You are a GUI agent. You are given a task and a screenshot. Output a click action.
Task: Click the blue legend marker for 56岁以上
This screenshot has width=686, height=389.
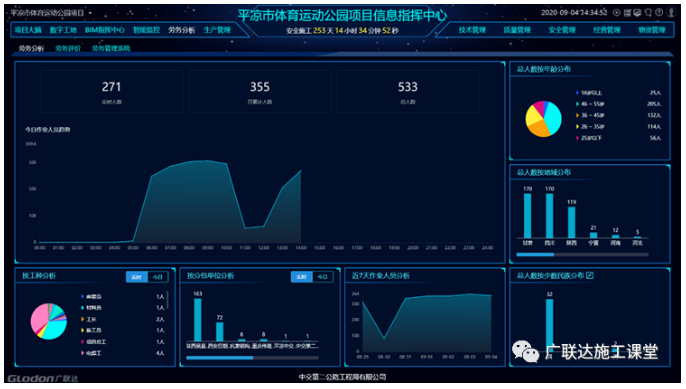point(578,93)
